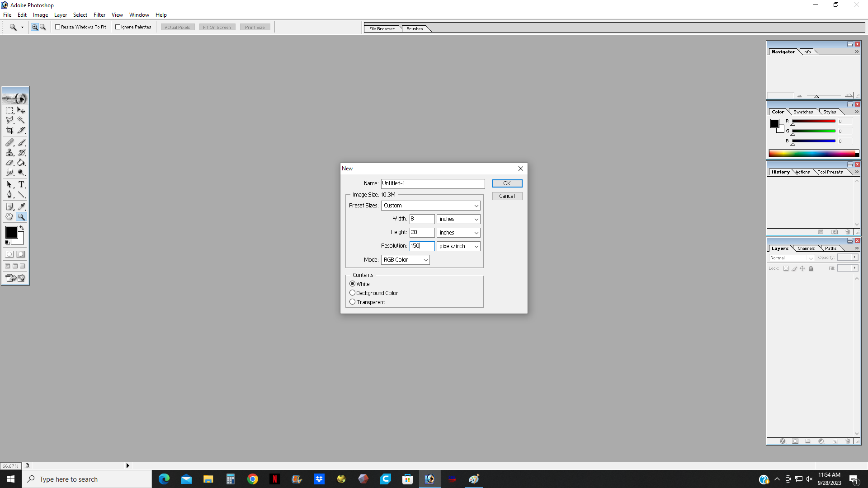Select Background Color contents option
The image size is (868, 488).
tap(353, 293)
